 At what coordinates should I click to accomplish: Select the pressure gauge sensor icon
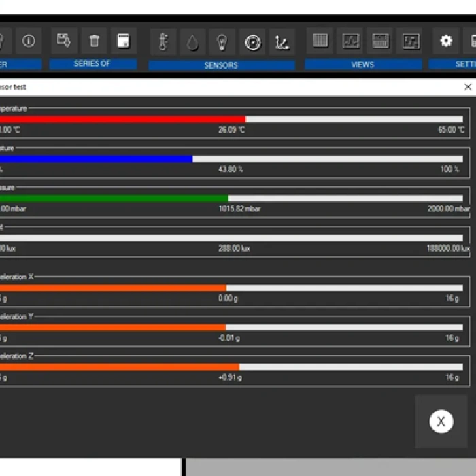click(x=252, y=41)
